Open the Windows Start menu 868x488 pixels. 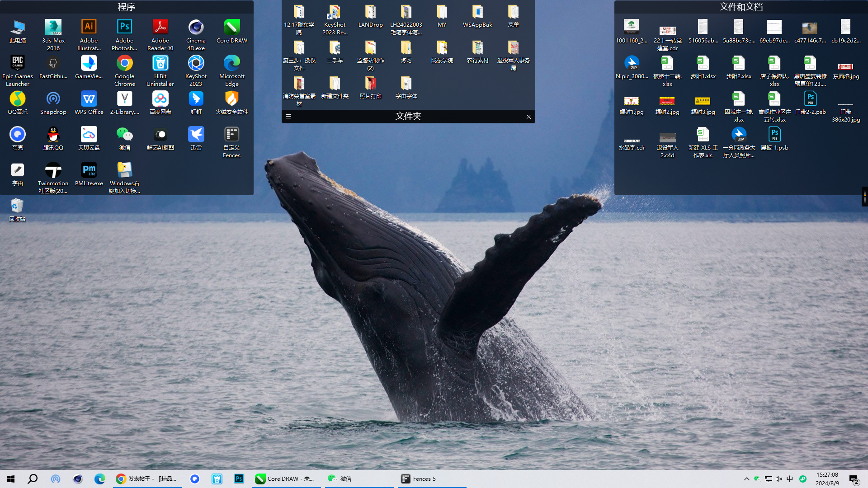[11, 479]
